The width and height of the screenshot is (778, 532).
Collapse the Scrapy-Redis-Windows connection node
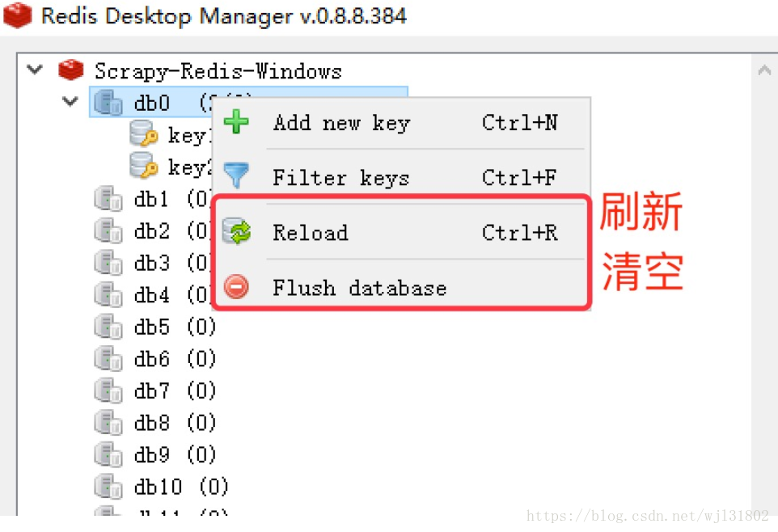point(35,70)
